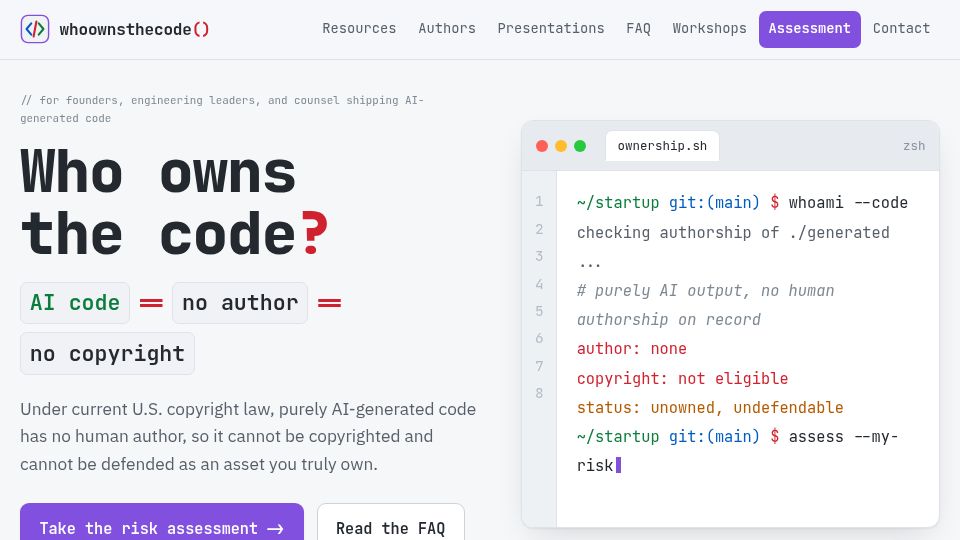Click the red terminal window dot

pos(542,146)
